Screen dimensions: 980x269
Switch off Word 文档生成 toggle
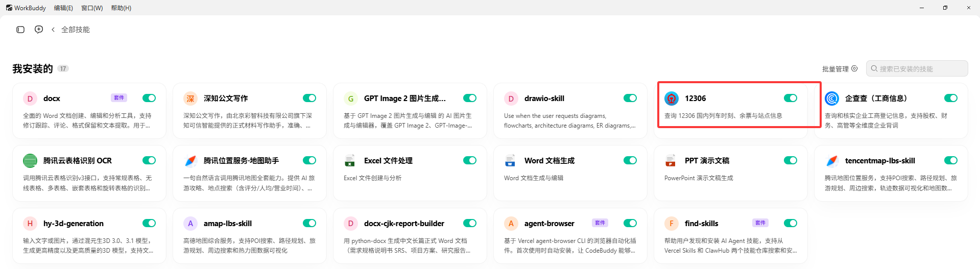point(630,160)
